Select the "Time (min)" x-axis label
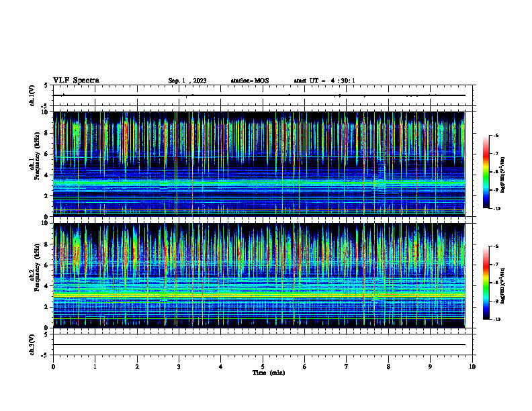The width and height of the screenshot is (532, 411). (269, 373)
